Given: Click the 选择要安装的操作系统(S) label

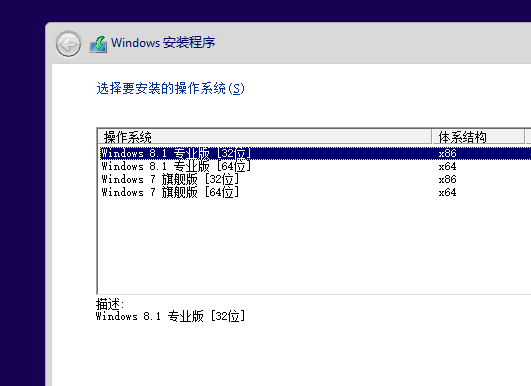Looking at the screenshot, I should click(170, 88).
